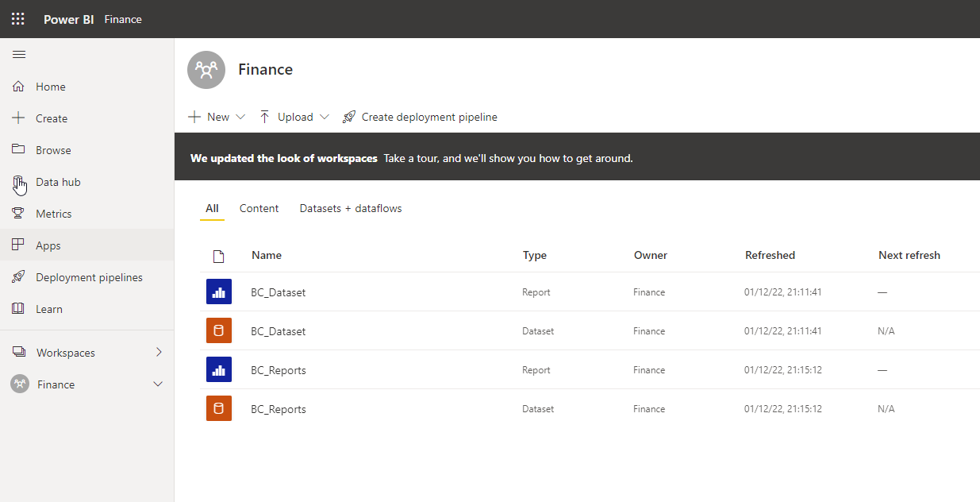Click 'Report' type in BC_Reports report row
Image resolution: width=980 pixels, height=502 pixels.
[536, 370]
